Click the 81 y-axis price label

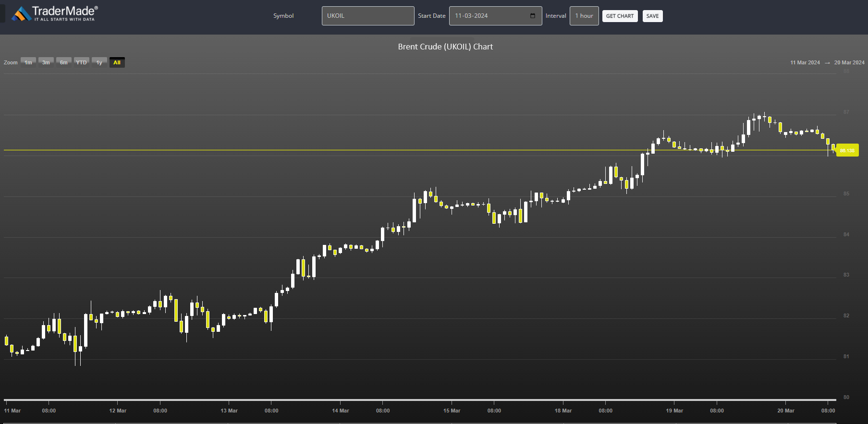(x=846, y=356)
